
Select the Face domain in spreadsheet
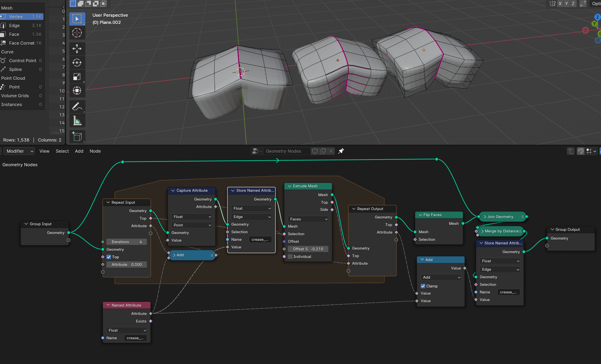[22, 34]
